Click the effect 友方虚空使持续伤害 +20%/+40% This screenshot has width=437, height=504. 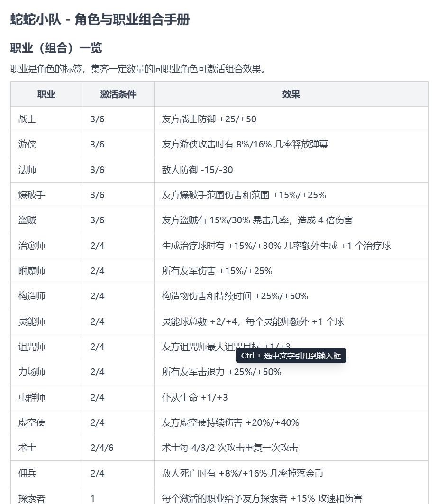230,422
